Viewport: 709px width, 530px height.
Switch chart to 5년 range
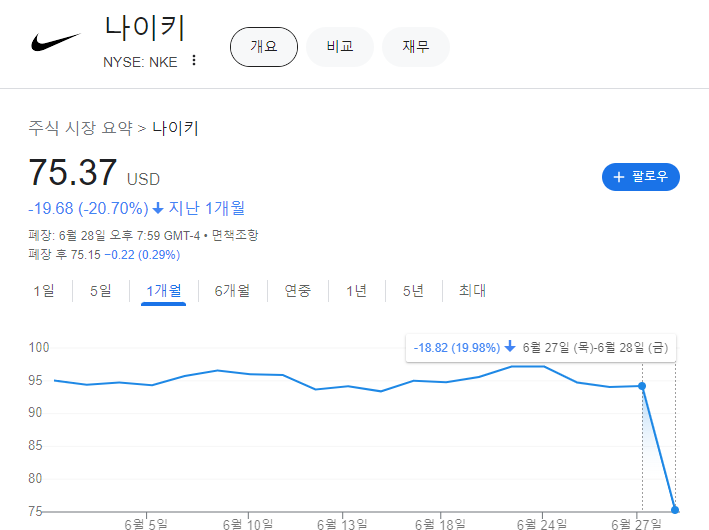click(x=413, y=291)
